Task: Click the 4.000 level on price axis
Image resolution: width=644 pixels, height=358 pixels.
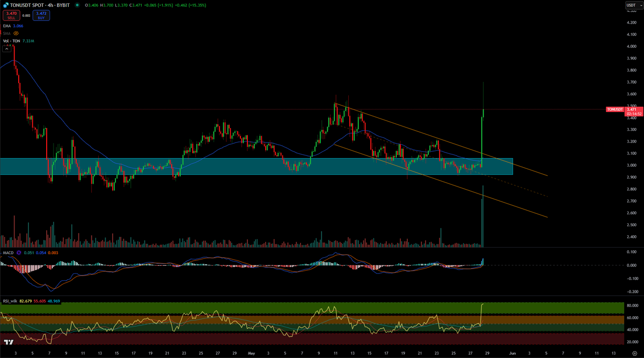Action: tap(631, 46)
